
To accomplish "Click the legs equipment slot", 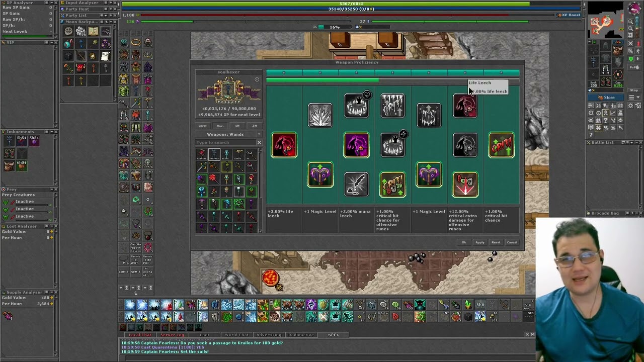I will pos(606,70).
